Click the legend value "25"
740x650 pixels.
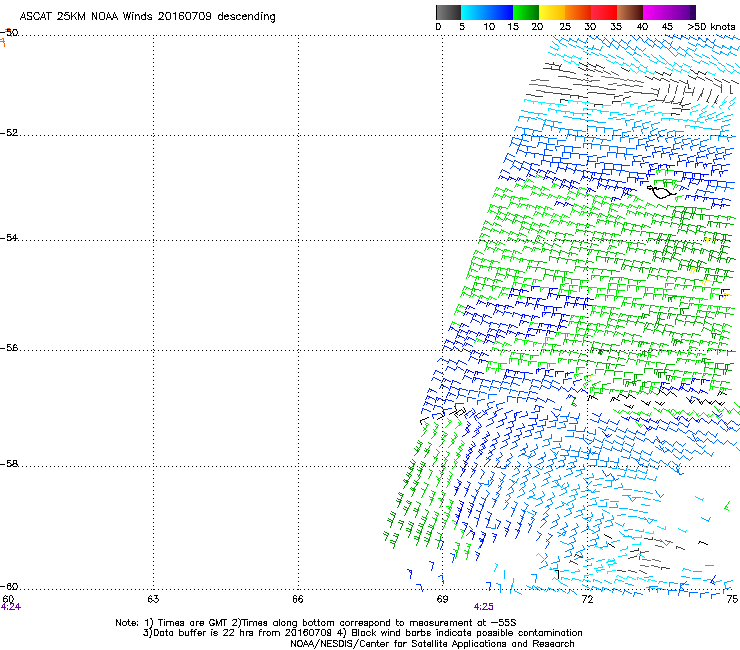tap(565, 26)
